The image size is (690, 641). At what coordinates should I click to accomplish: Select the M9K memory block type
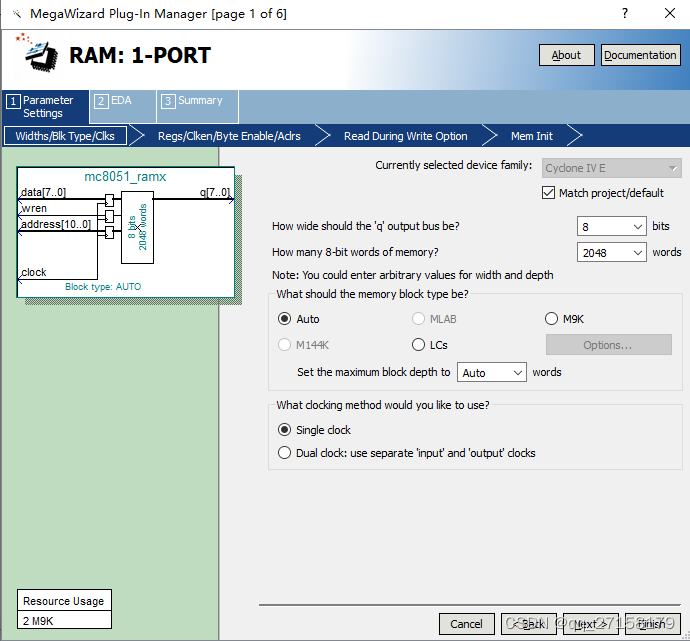point(551,319)
